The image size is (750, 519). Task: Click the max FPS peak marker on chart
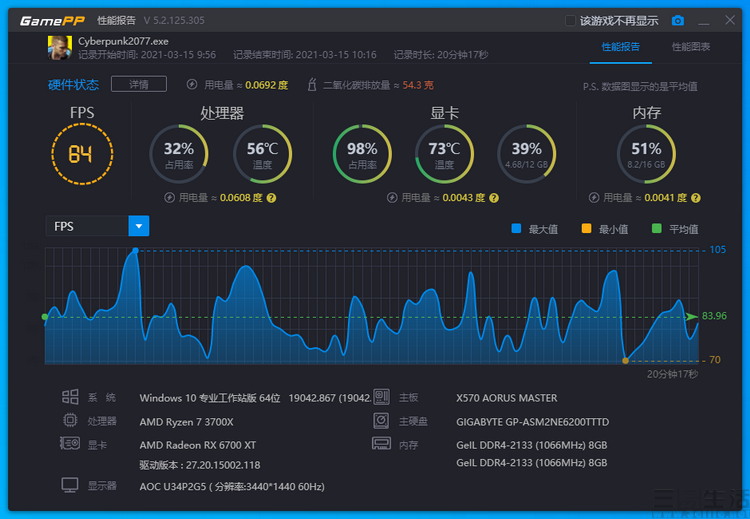[135, 251]
